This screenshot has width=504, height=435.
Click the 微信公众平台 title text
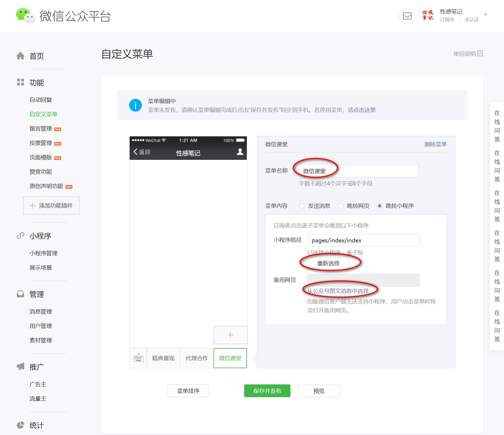click(x=75, y=16)
